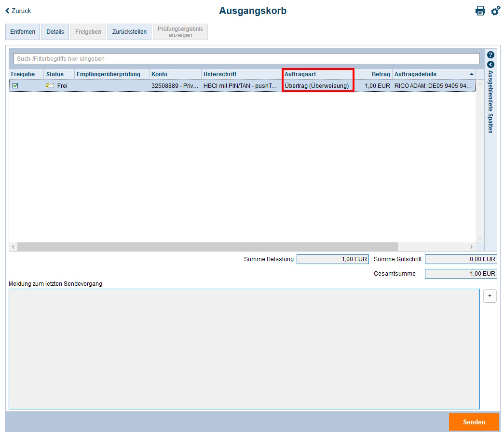Click the Zurückstellen button
The width and height of the screenshot is (504, 434).
pyautogui.click(x=129, y=31)
